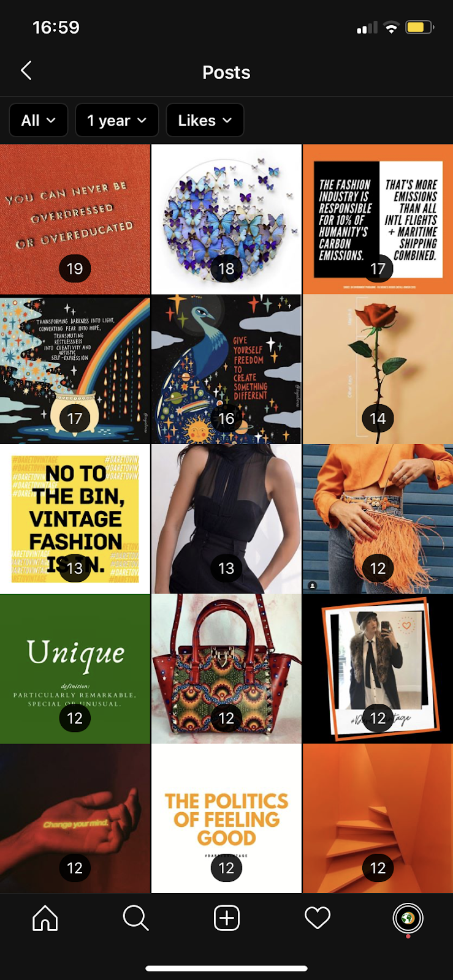Open the red rose post
Image resolution: width=453 pixels, height=980 pixels.
coord(378,369)
